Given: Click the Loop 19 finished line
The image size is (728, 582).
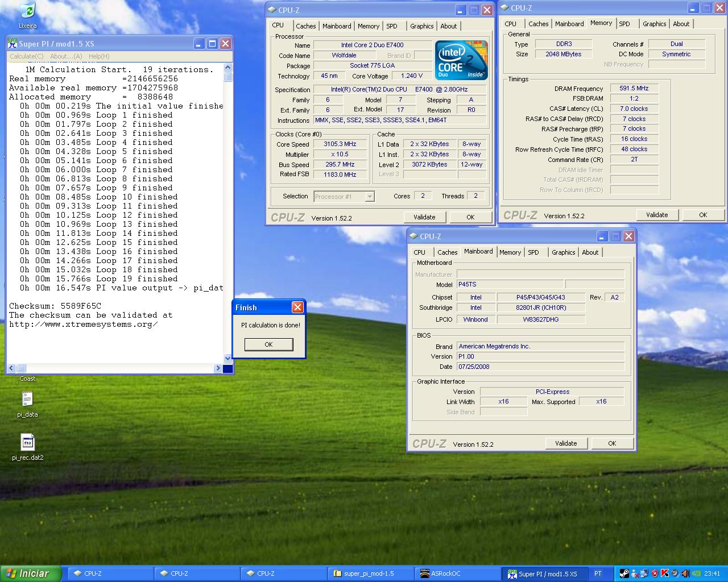Looking at the screenshot, I should coord(99,279).
